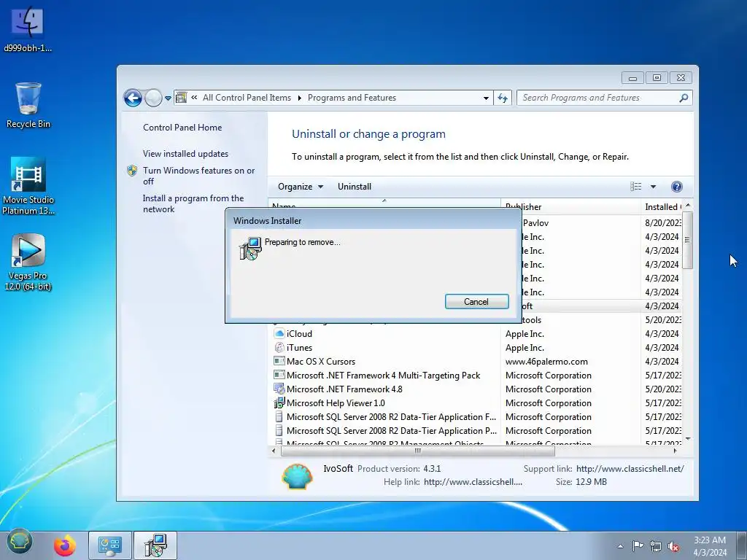
Task: Open d999obh-1 desktop icon
Action: [x=28, y=29]
